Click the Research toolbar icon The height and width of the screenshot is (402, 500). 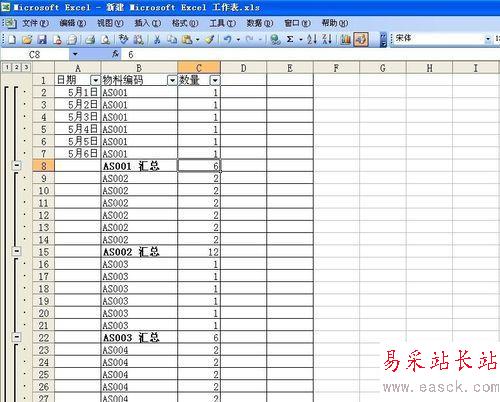tap(139, 40)
